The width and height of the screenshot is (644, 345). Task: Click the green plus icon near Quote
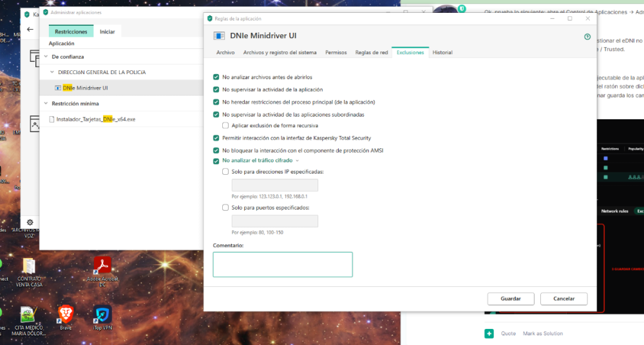(x=489, y=333)
